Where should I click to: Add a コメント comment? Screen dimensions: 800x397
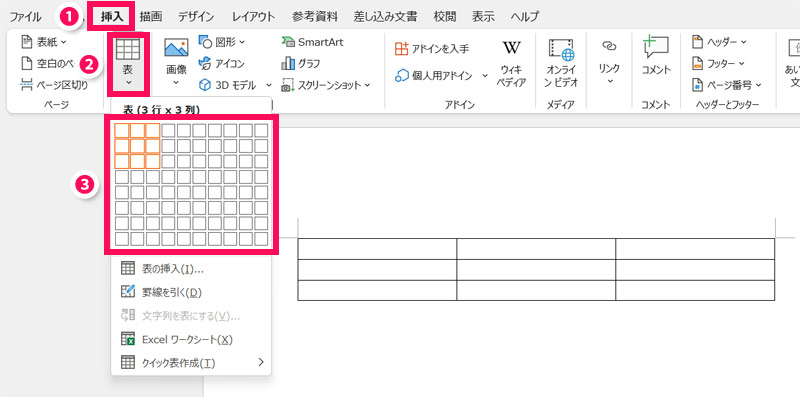(x=656, y=56)
